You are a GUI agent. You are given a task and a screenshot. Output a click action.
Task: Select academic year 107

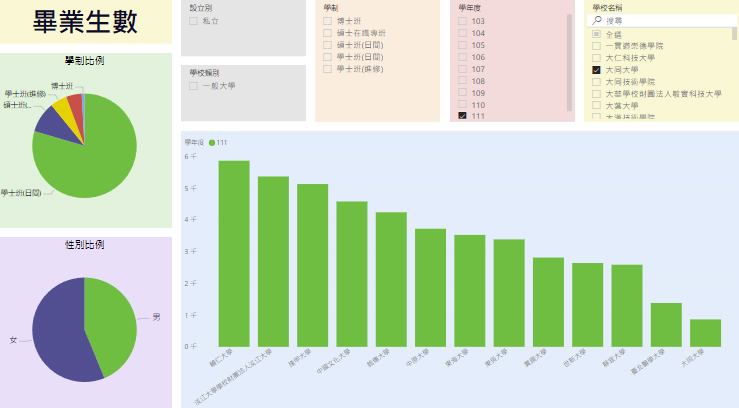[x=462, y=69]
